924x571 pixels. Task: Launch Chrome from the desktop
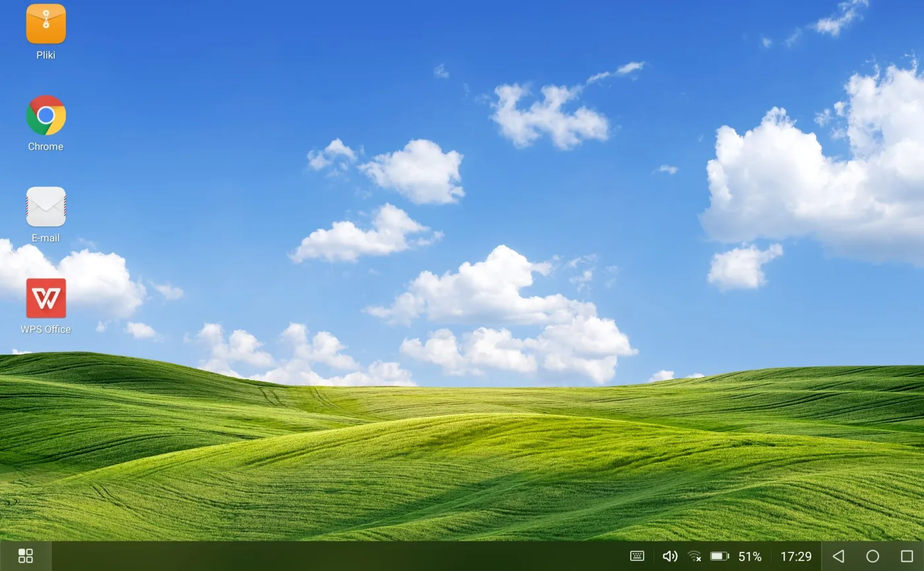click(x=46, y=115)
